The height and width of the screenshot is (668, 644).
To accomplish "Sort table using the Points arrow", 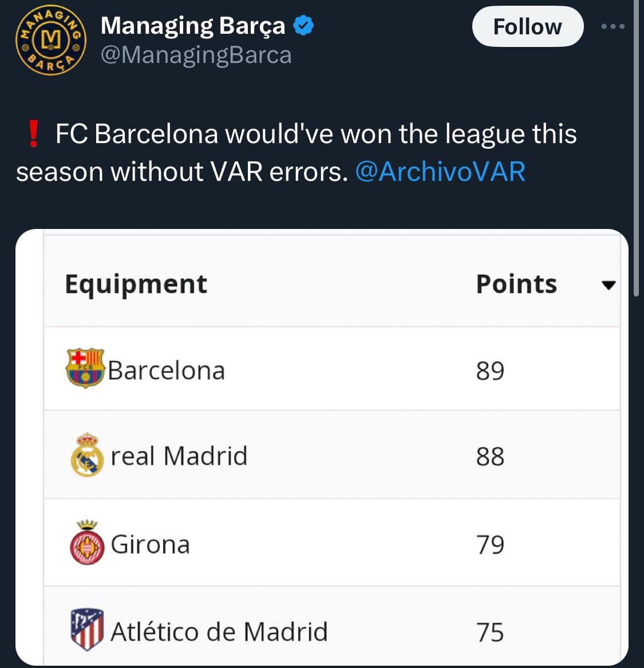I will [609, 284].
